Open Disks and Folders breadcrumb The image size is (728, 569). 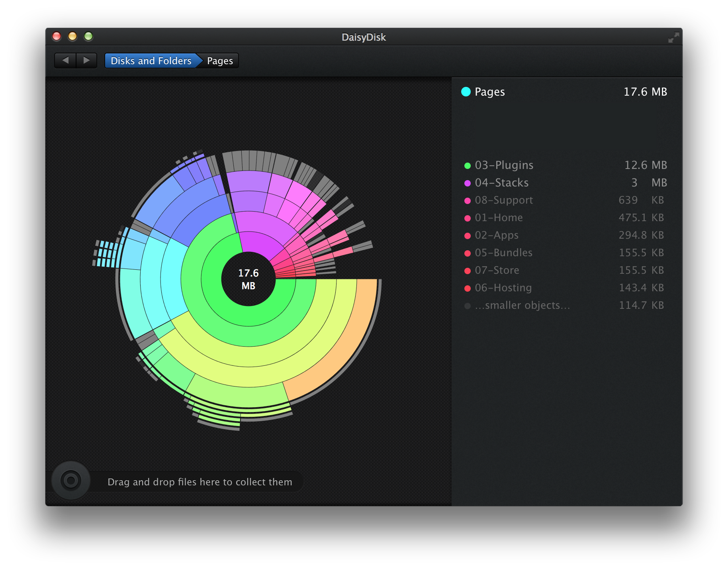point(151,61)
